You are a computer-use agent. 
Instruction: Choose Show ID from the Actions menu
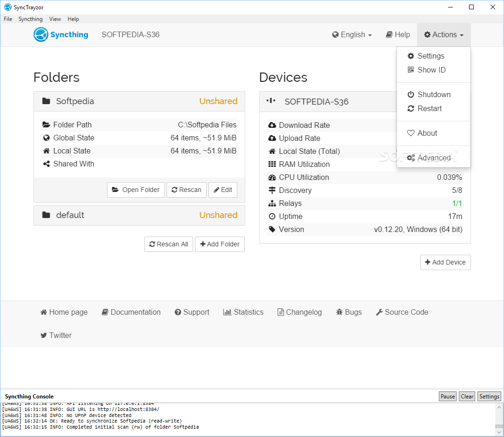point(434,70)
